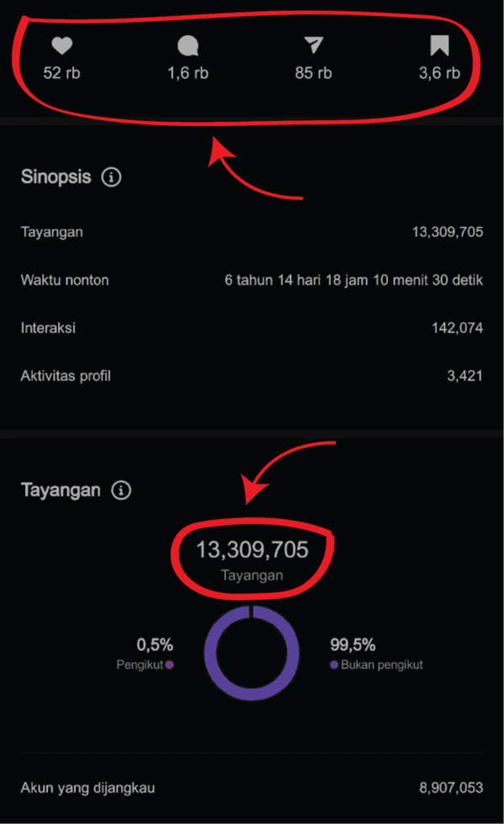Open the Tayangan section info icon
Screen dimensions: 504x824
coord(121,491)
